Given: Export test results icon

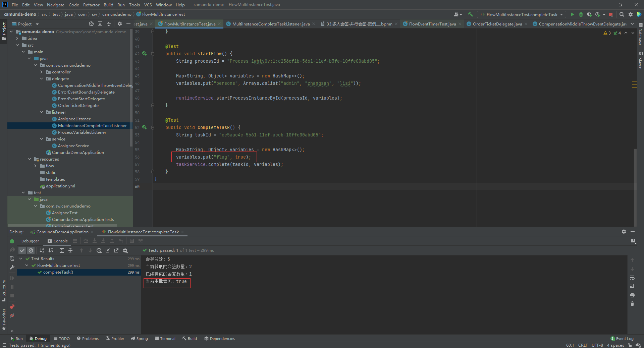Looking at the screenshot, I should (x=116, y=250).
